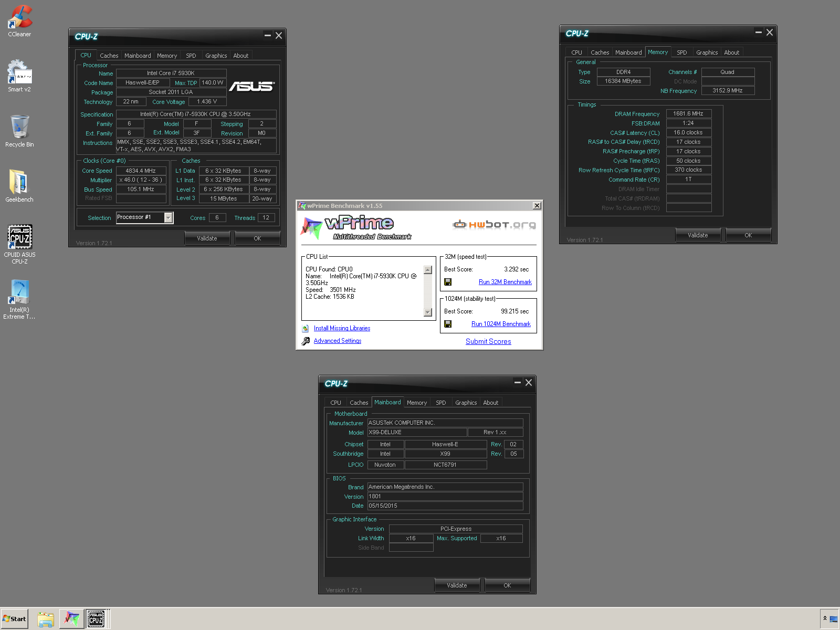Image resolution: width=840 pixels, height=630 pixels.
Task: Click the Install Missing Libraries icon
Action: tap(306, 328)
